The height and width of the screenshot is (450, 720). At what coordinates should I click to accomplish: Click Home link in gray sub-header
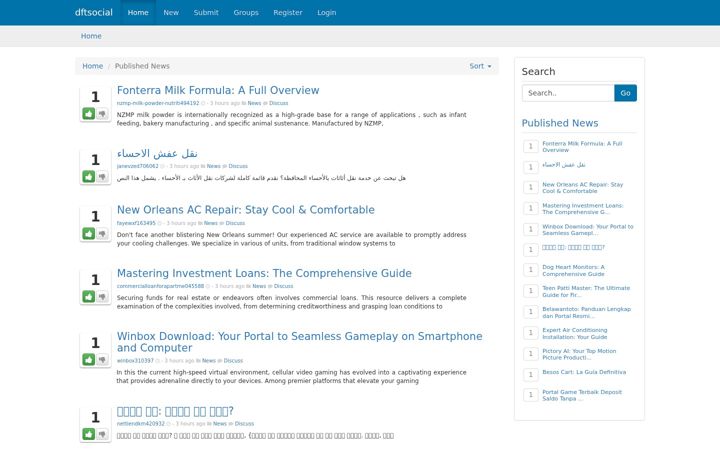91,36
